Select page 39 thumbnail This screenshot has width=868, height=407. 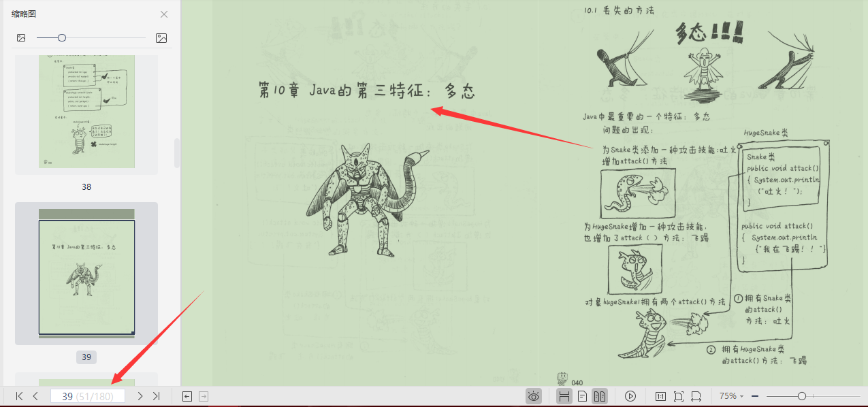[86, 273]
